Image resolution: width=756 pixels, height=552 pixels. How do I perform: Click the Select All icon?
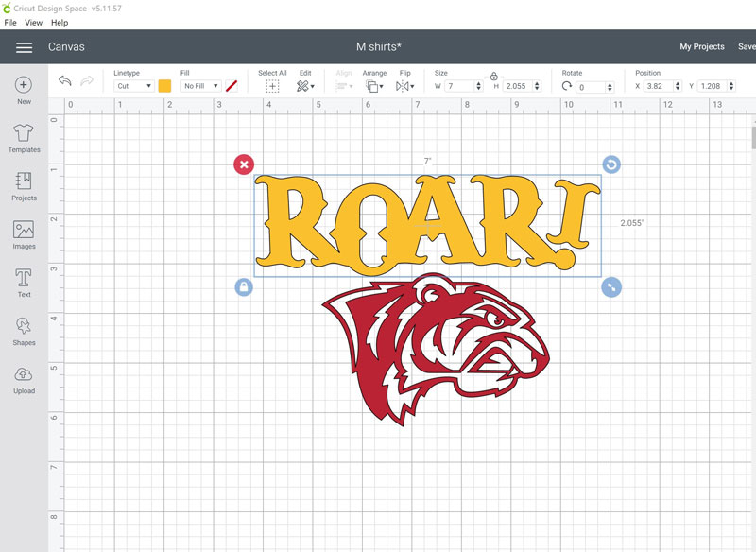pyautogui.click(x=272, y=86)
